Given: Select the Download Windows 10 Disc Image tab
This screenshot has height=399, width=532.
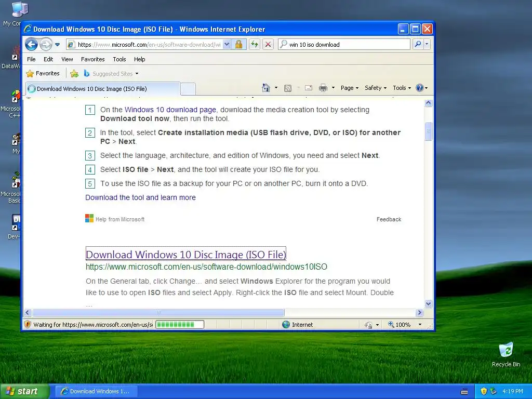Looking at the screenshot, I should point(103,89).
